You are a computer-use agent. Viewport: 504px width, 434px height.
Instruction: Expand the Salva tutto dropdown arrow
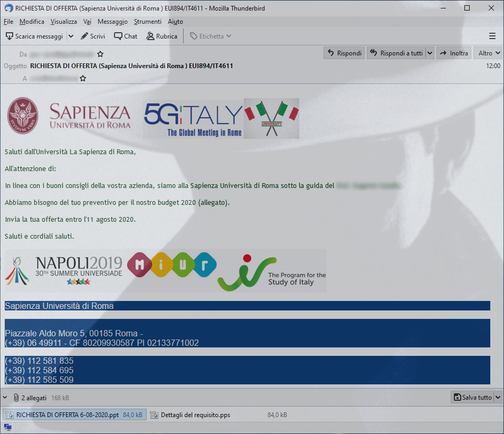click(x=498, y=398)
